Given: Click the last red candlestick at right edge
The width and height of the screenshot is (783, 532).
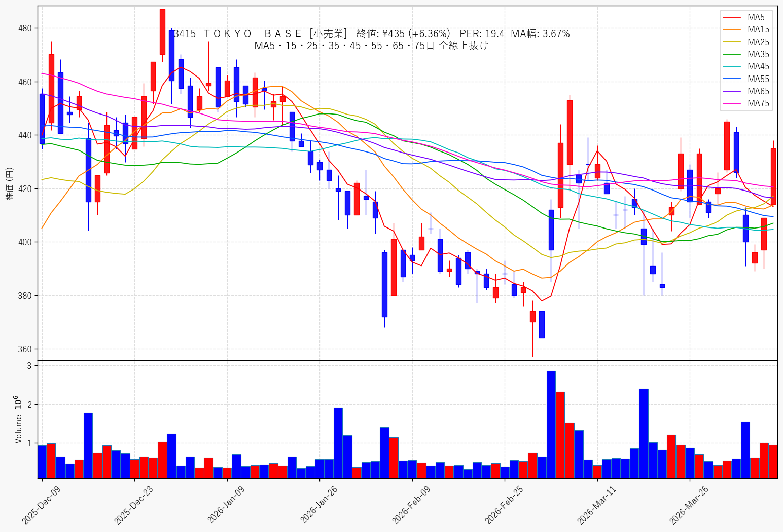Looking at the screenshot, I should coord(773,176).
